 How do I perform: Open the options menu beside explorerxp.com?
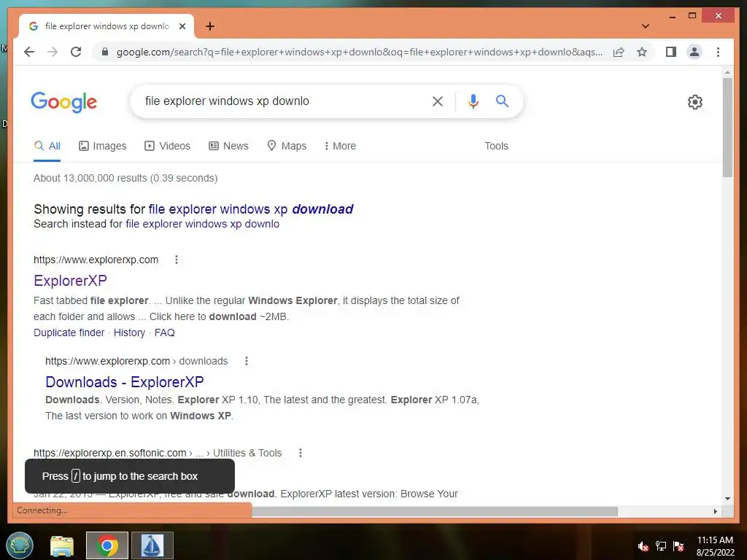click(177, 260)
